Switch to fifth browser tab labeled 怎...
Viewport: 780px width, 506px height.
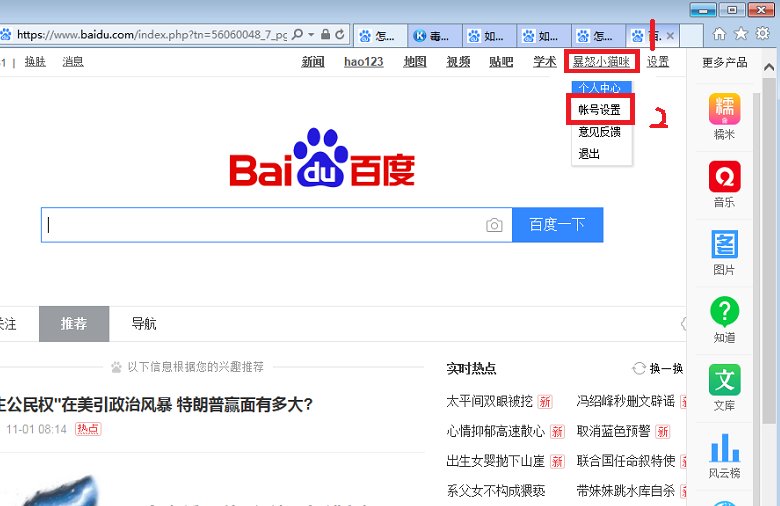click(x=598, y=36)
